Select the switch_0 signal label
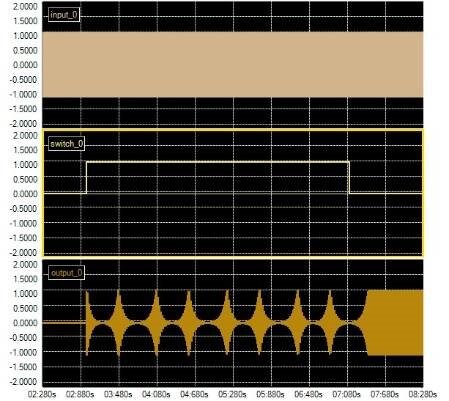This screenshot has height=401, width=449. (x=66, y=144)
